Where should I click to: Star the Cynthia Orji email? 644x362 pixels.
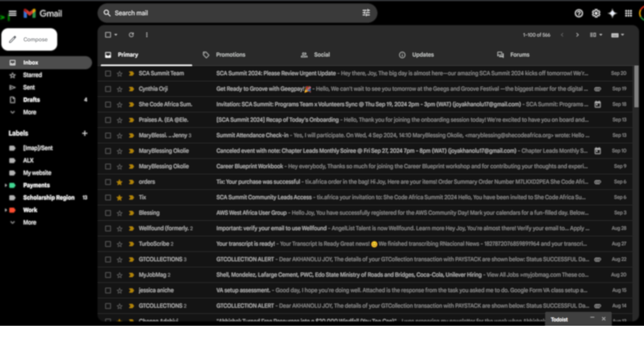pyautogui.click(x=120, y=89)
